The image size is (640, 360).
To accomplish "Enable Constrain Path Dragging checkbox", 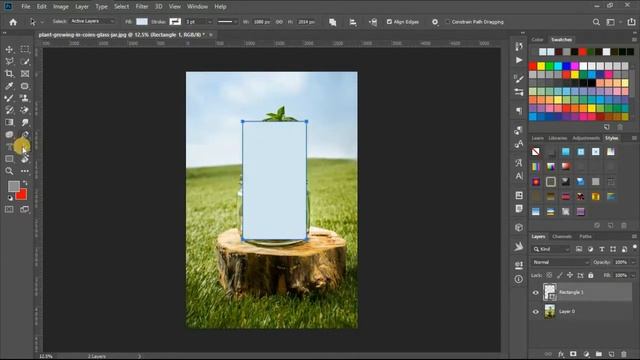I will click(448, 22).
